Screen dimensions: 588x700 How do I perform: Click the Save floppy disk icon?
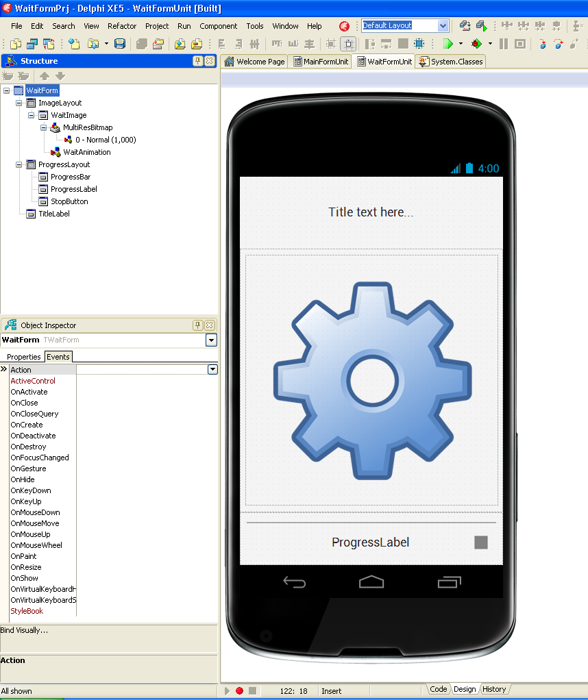tap(120, 44)
